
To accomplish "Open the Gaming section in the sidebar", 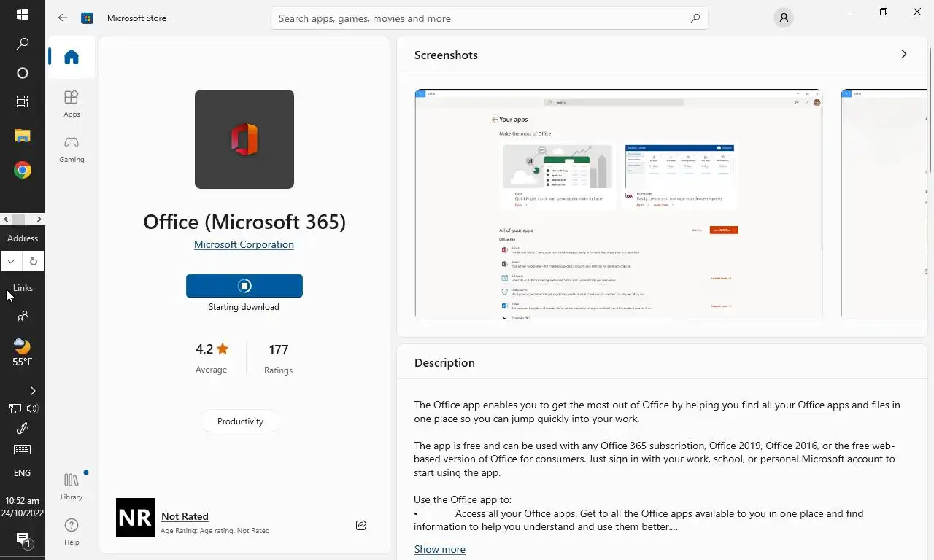I will (x=72, y=149).
